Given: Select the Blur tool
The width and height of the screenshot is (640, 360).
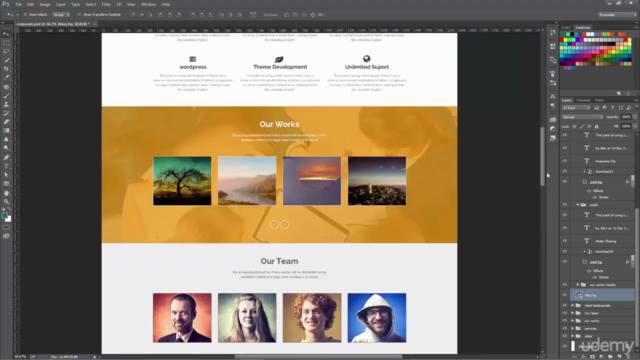Looking at the screenshot, I should [6, 139].
